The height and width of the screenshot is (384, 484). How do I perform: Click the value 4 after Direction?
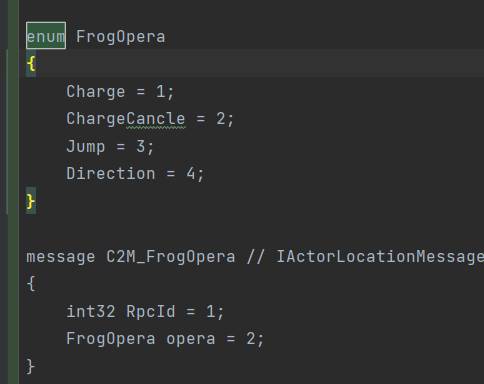[x=190, y=174]
